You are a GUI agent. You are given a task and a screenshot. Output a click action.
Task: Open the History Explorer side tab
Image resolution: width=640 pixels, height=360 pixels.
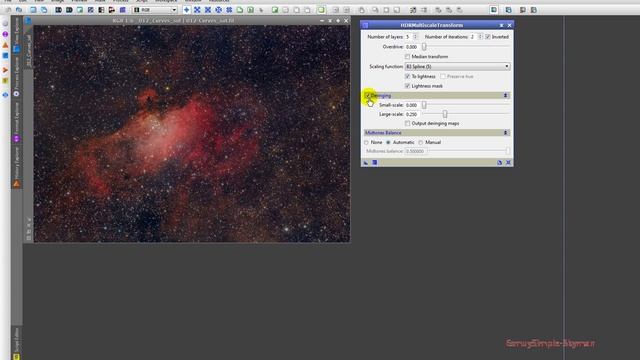click(x=17, y=167)
